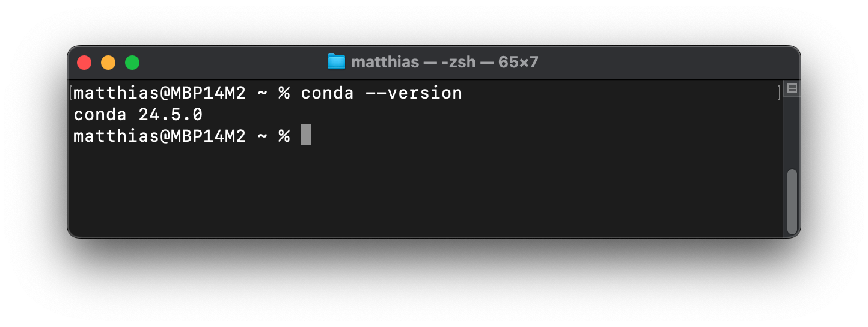Close the Terminal window with red button

click(x=84, y=63)
